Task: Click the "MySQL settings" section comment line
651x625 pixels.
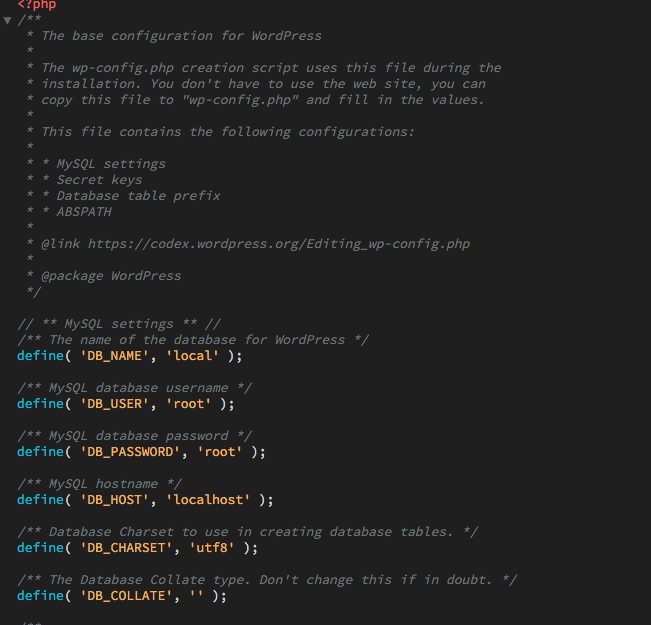Action: click(x=119, y=324)
